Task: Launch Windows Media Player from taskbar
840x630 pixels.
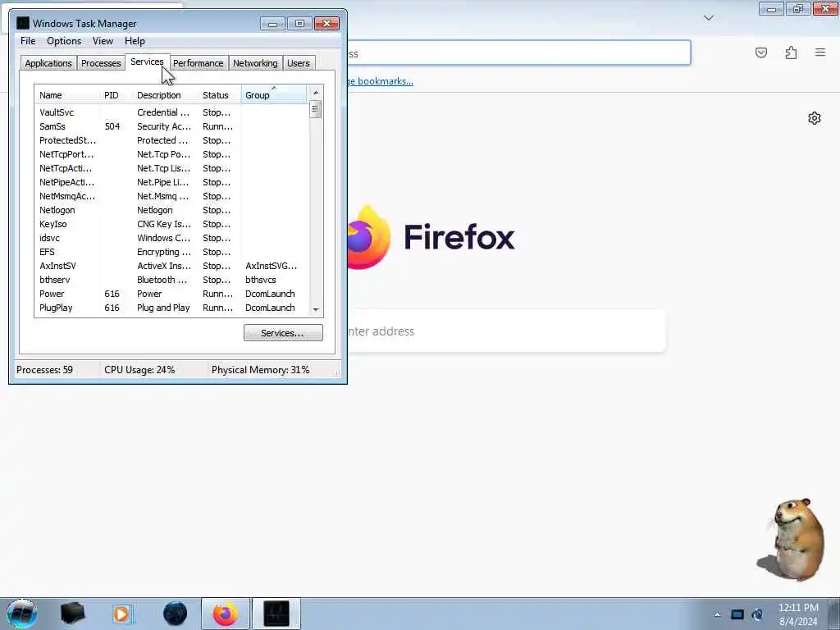Action: coord(121,614)
